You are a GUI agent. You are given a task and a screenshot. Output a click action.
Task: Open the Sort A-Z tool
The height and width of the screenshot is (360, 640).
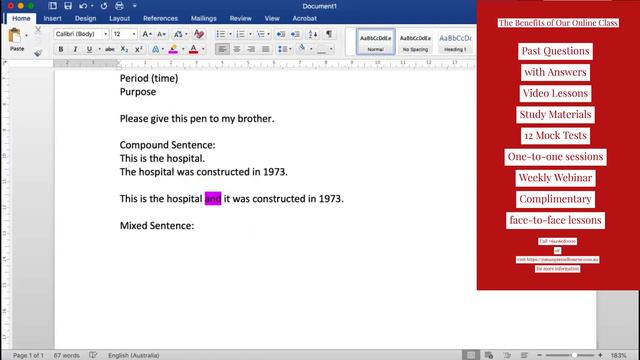[313, 34]
